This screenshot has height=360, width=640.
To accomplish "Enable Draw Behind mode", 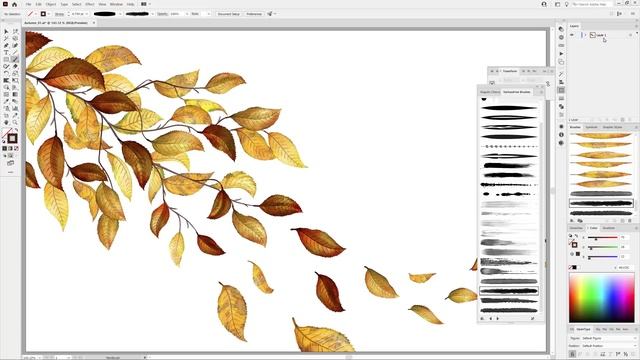I will pos(11,156).
